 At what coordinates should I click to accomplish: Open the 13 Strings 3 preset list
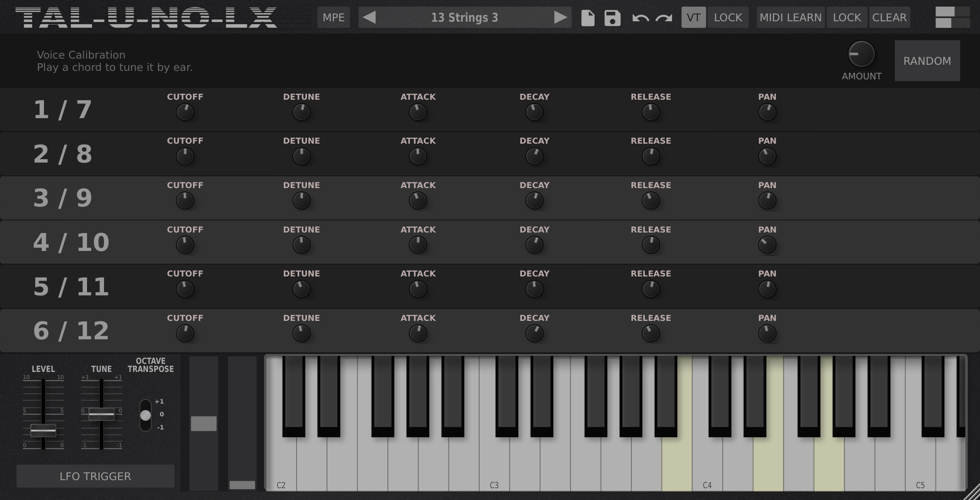coord(464,17)
